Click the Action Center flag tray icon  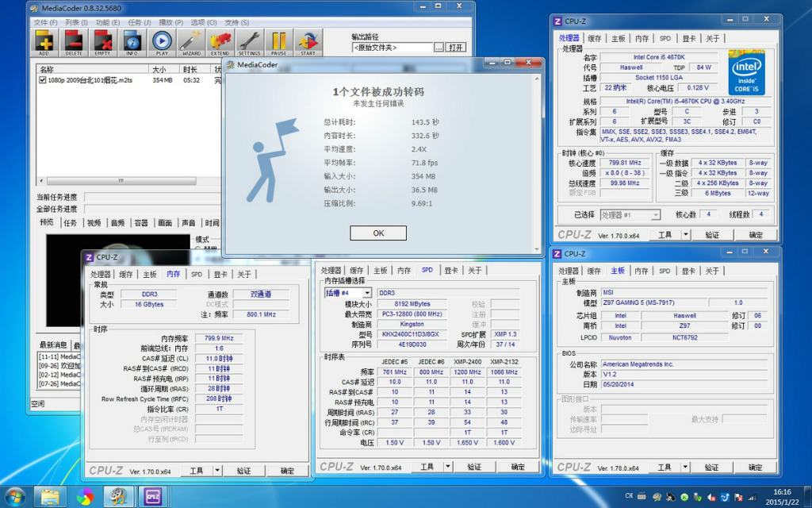tap(739, 497)
